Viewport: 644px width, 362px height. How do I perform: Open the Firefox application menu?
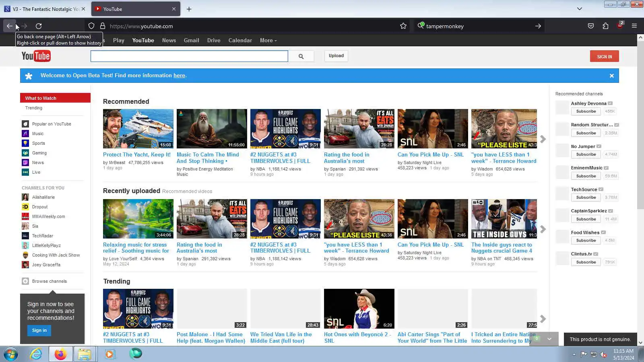(x=634, y=26)
